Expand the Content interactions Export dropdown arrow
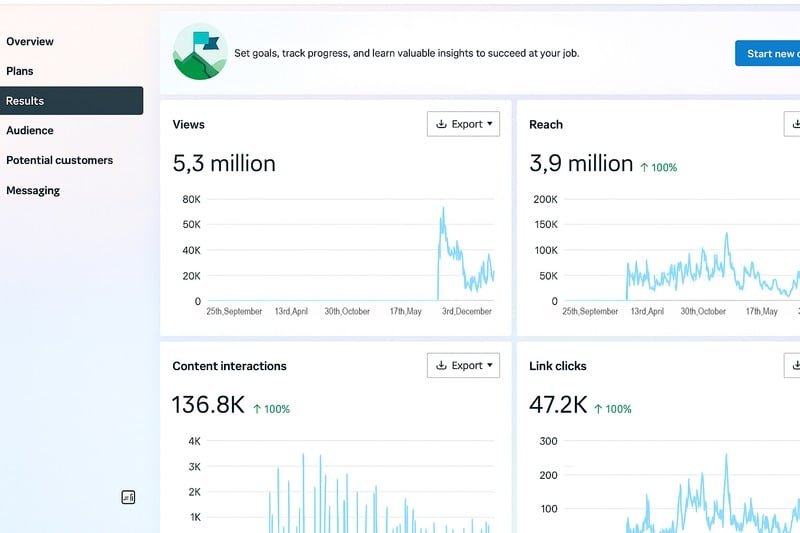This screenshot has width=800, height=533. point(490,366)
